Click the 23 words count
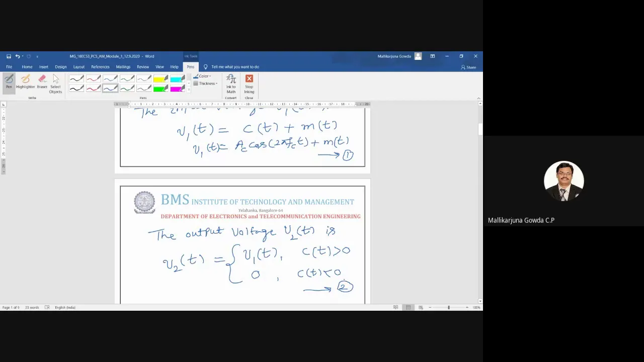Image resolution: width=644 pixels, height=362 pixels. tap(32, 307)
